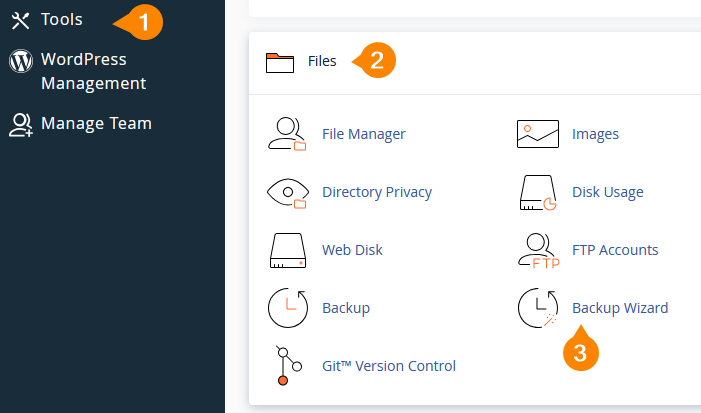The height and width of the screenshot is (413, 701).
Task: Click the File Manager icon
Action: point(287,134)
